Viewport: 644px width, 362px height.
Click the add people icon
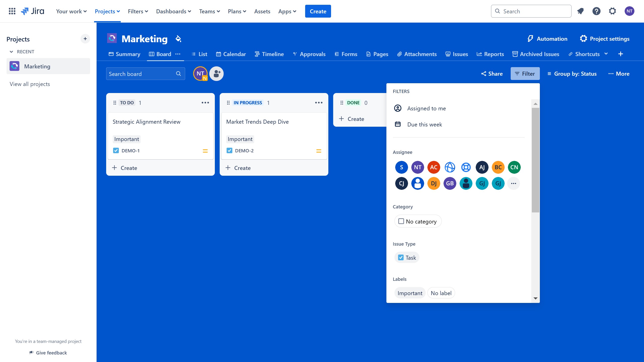(x=216, y=74)
